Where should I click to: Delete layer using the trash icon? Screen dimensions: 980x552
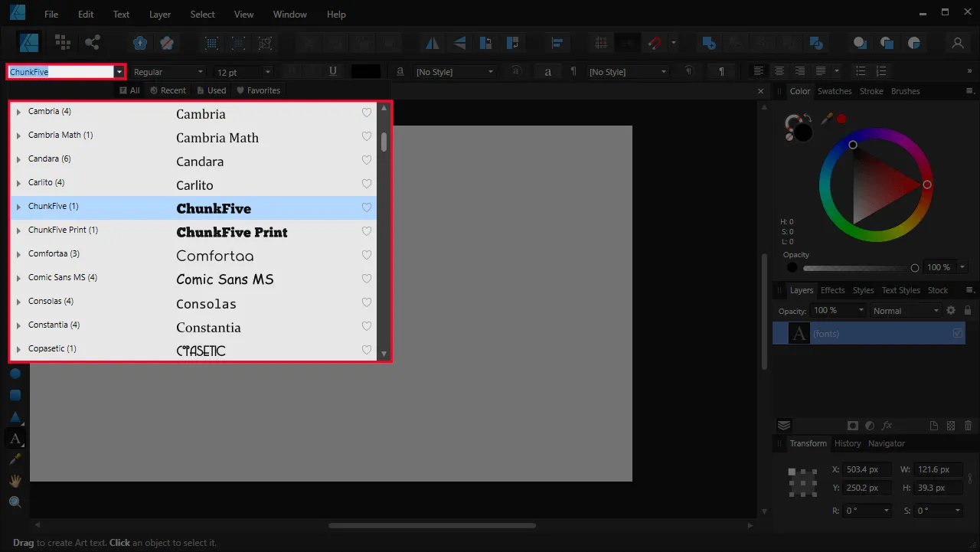click(x=969, y=426)
